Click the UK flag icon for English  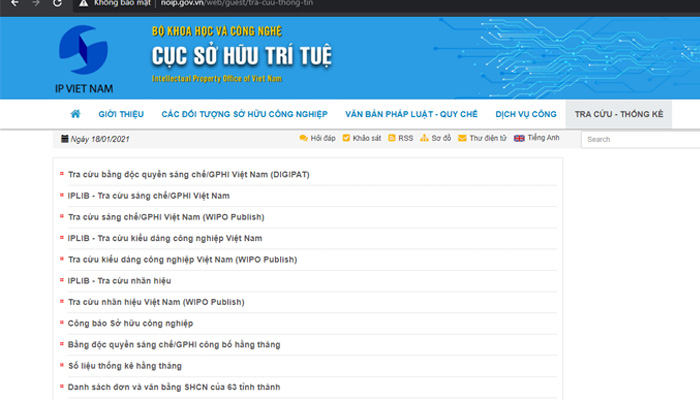tap(519, 138)
